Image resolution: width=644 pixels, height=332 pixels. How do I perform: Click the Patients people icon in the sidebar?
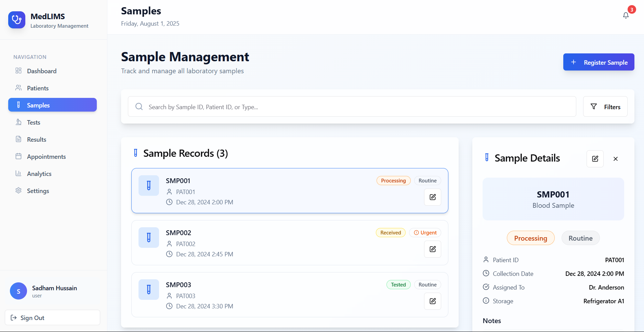[x=18, y=88]
